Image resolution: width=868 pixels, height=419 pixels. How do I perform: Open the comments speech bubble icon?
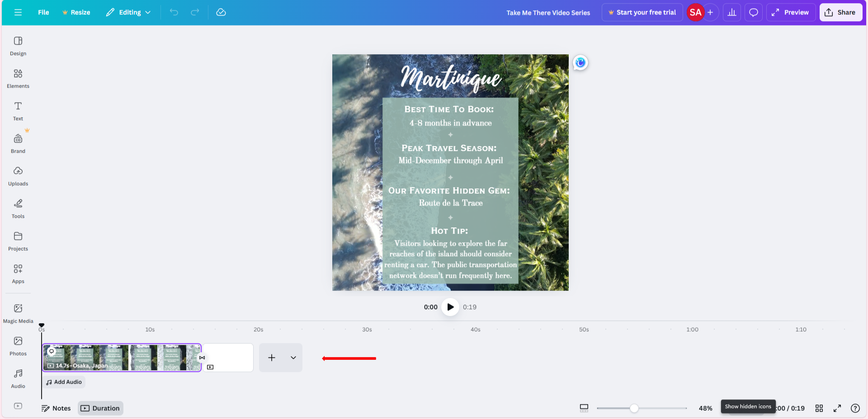click(x=754, y=12)
